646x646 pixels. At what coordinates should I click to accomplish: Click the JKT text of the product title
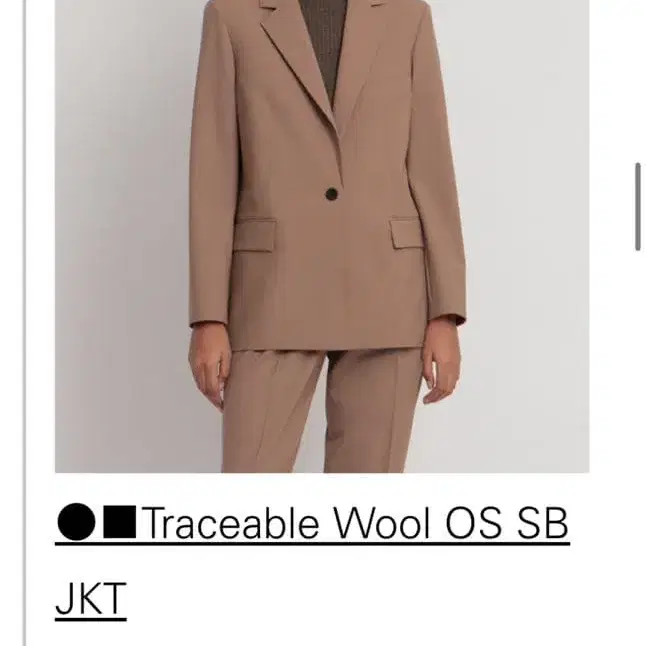point(91,599)
